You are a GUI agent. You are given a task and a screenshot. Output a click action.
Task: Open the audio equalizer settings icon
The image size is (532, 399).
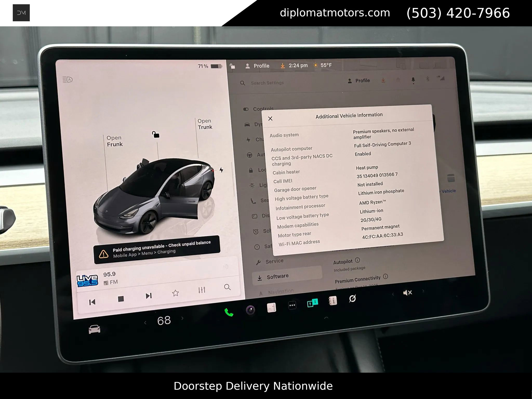click(202, 290)
